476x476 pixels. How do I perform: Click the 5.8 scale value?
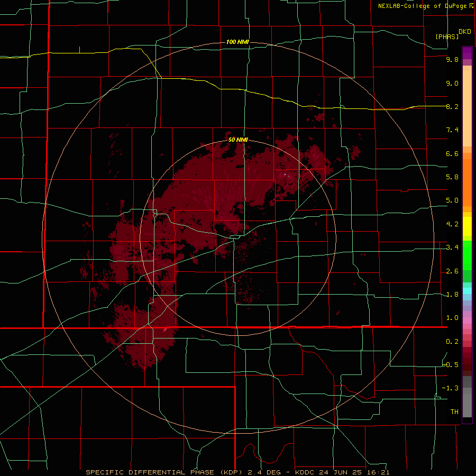[452, 177]
